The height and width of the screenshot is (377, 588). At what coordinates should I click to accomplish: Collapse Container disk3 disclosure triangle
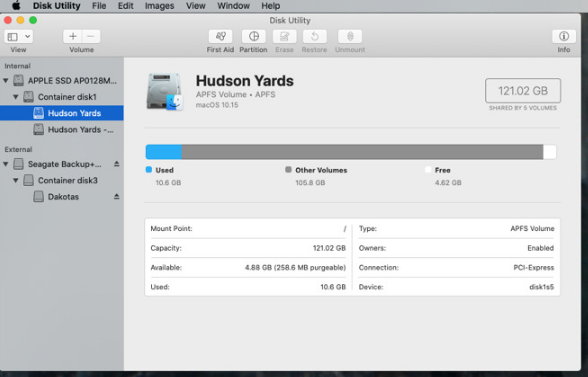click(x=16, y=180)
